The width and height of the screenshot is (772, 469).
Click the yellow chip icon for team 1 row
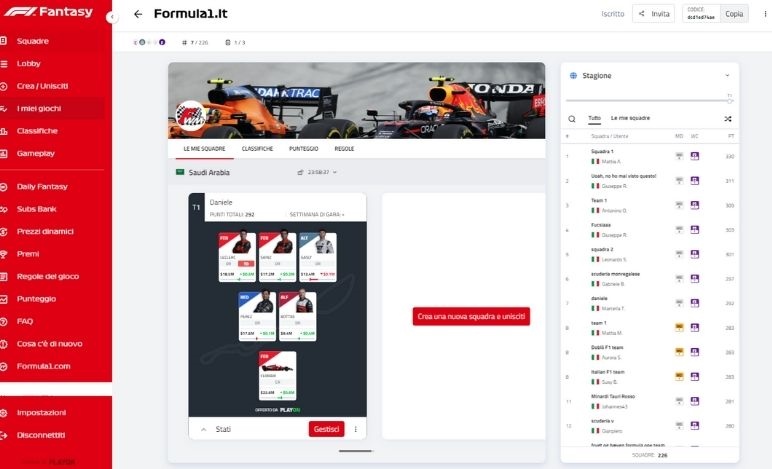[679, 327]
